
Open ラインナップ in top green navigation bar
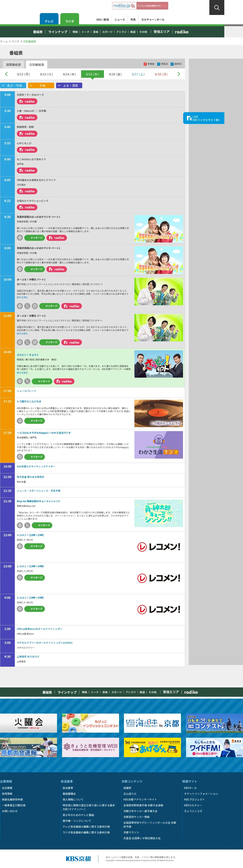tap(58, 32)
